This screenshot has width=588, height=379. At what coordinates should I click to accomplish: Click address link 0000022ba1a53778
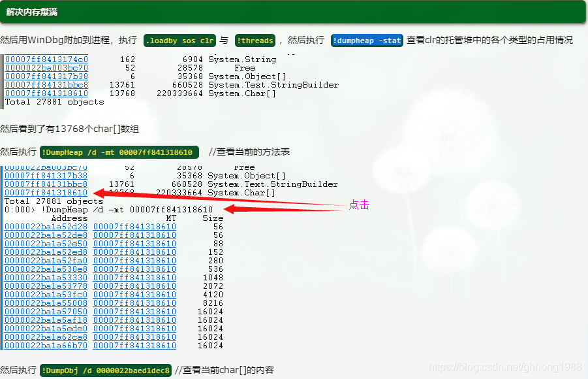(x=46, y=286)
